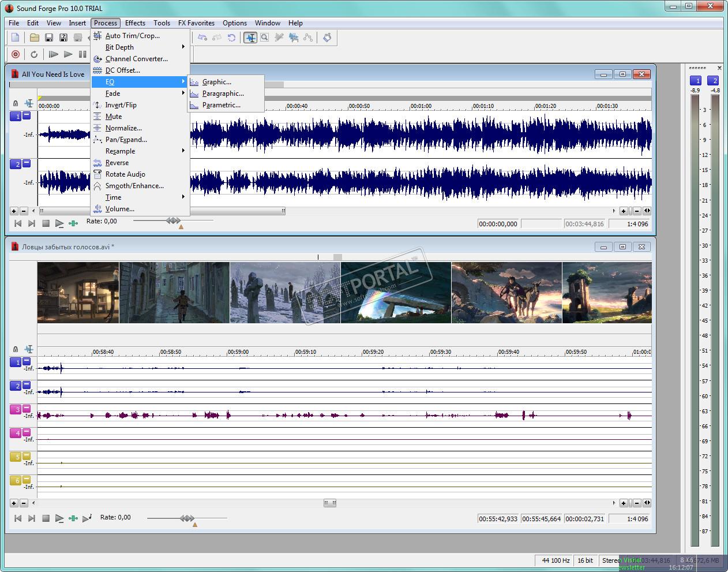
Task: Toggle channel 3 button in the video file
Action: click(x=15, y=410)
